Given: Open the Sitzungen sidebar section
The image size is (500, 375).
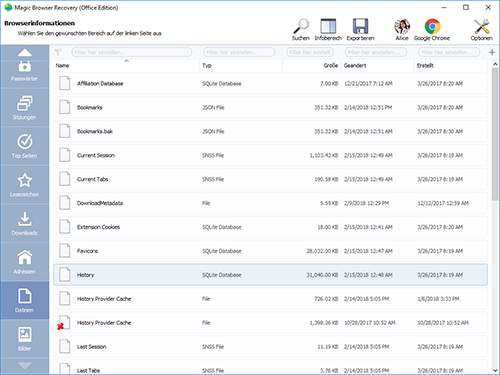Looking at the screenshot, I should [x=24, y=108].
